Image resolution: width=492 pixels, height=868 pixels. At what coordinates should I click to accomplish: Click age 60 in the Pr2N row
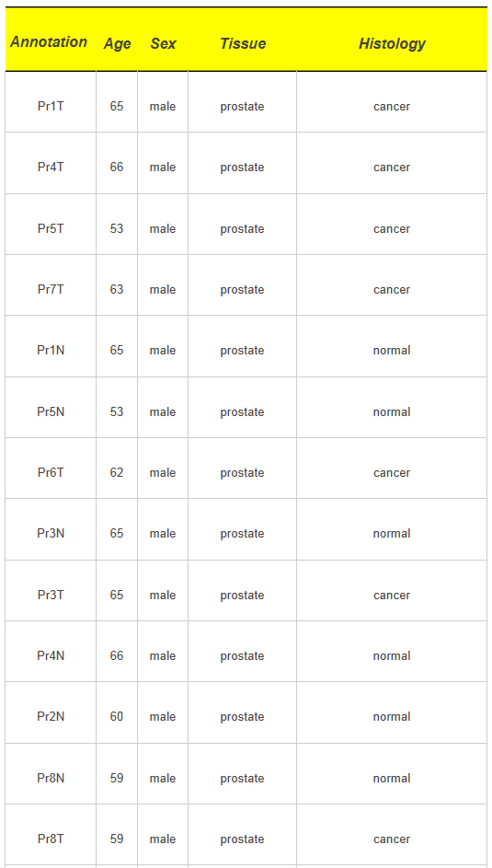(x=117, y=717)
